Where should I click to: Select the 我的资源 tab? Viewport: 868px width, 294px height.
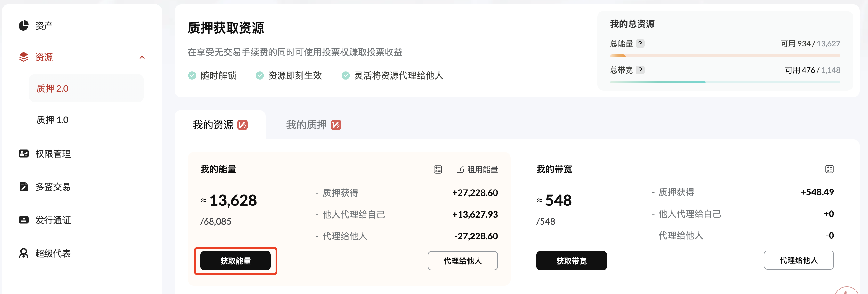point(220,125)
